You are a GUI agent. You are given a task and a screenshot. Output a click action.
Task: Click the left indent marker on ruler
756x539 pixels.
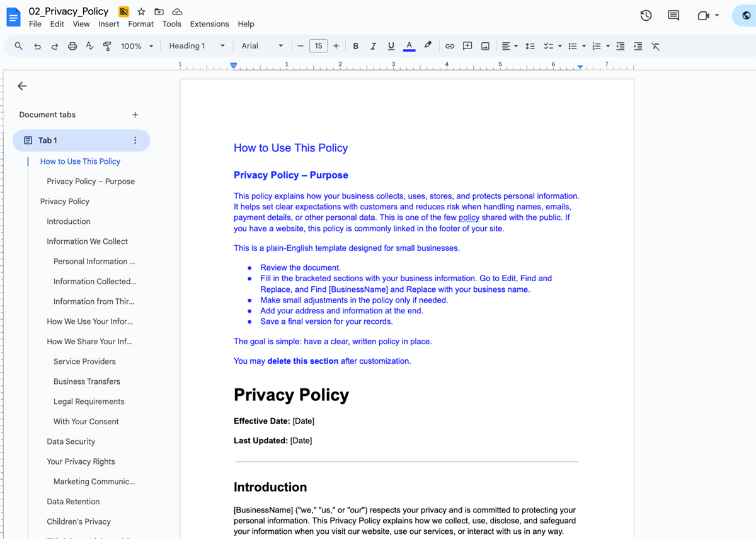(x=234, y=66)
